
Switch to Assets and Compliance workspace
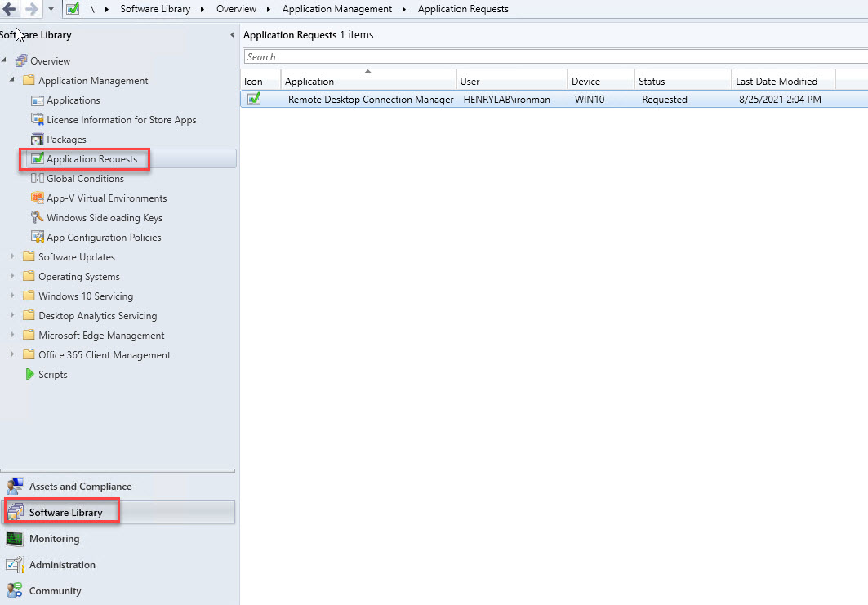(x=80, y=487)
